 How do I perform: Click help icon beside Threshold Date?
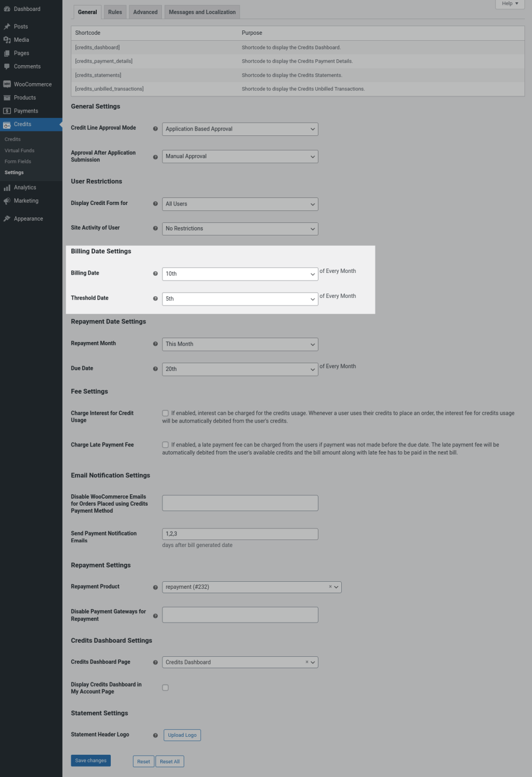[x=155, y=299]
